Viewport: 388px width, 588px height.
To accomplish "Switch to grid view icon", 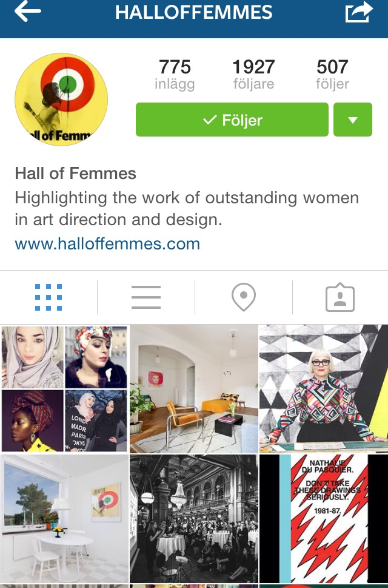I will click(48, 297).
